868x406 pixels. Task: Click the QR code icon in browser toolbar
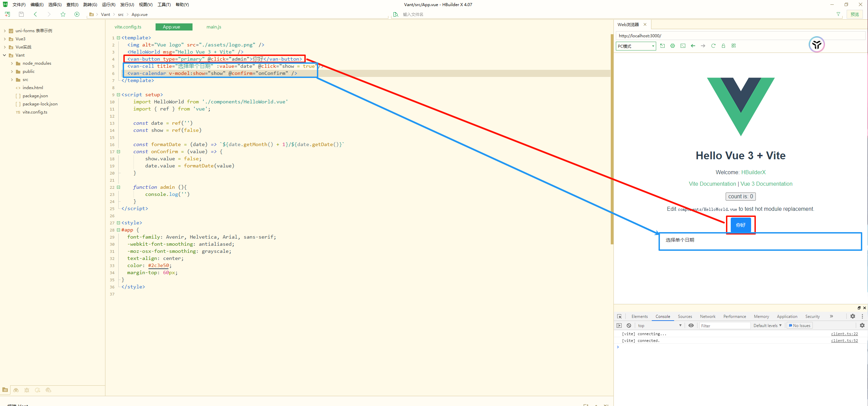click(733, 46)
